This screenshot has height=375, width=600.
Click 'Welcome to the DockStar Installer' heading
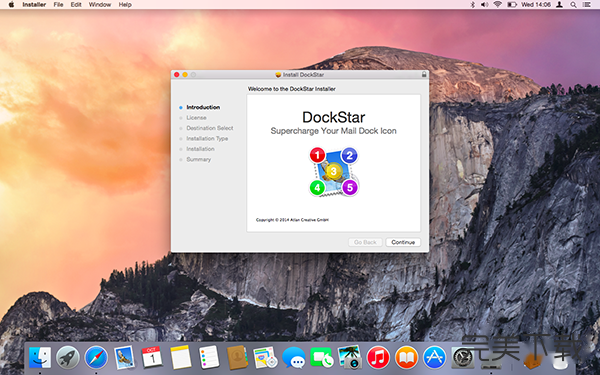(292, 89)
